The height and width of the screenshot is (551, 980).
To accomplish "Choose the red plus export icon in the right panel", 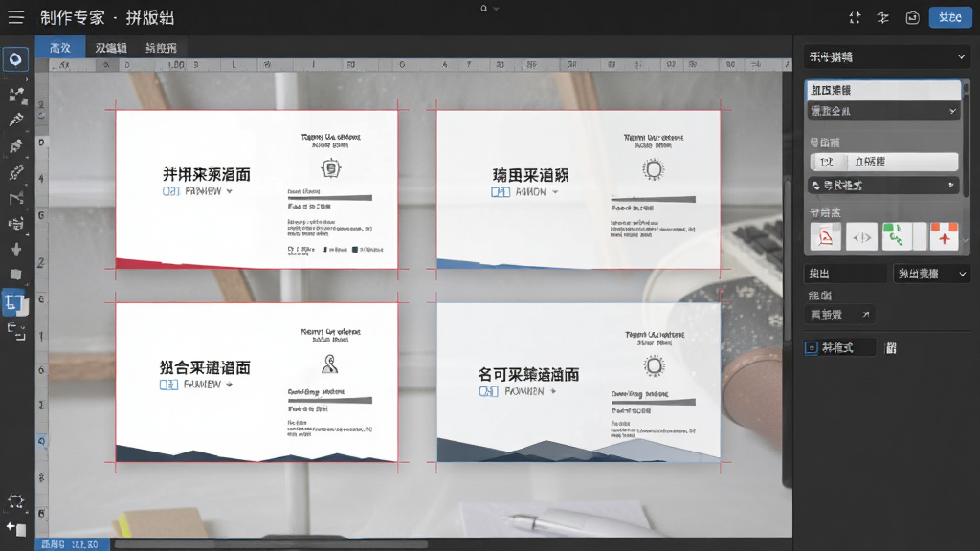I will pos(944,237).
